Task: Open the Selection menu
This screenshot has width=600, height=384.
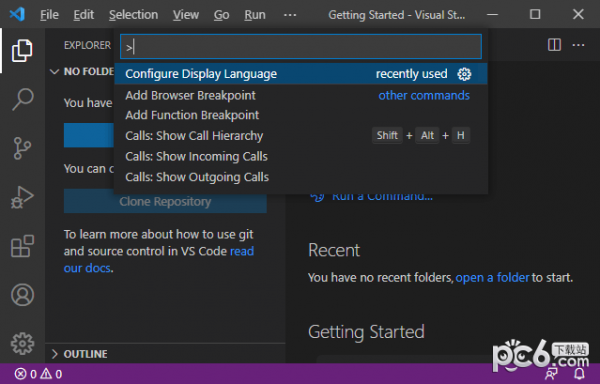Action: 133,15
